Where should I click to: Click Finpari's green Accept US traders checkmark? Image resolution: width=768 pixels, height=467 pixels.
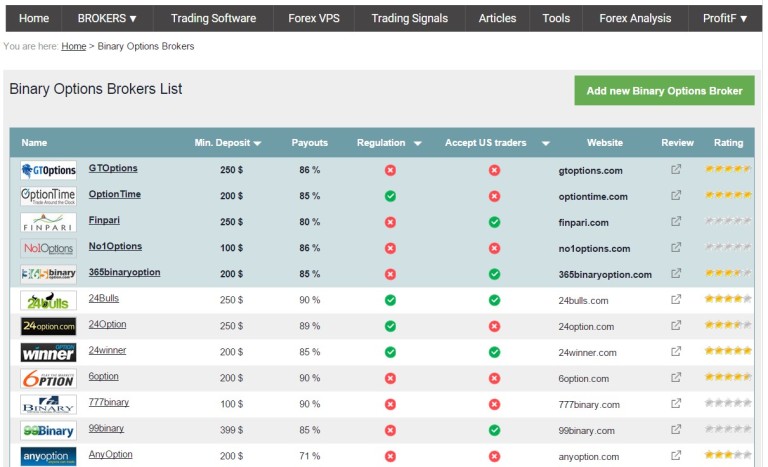[495, 222]
